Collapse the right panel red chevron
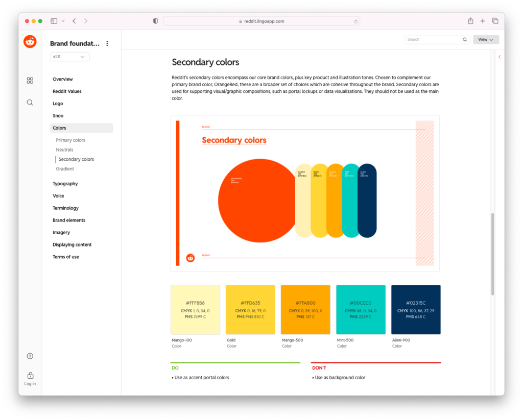Viewport: 523px width, 420px height. click(500, 57)
